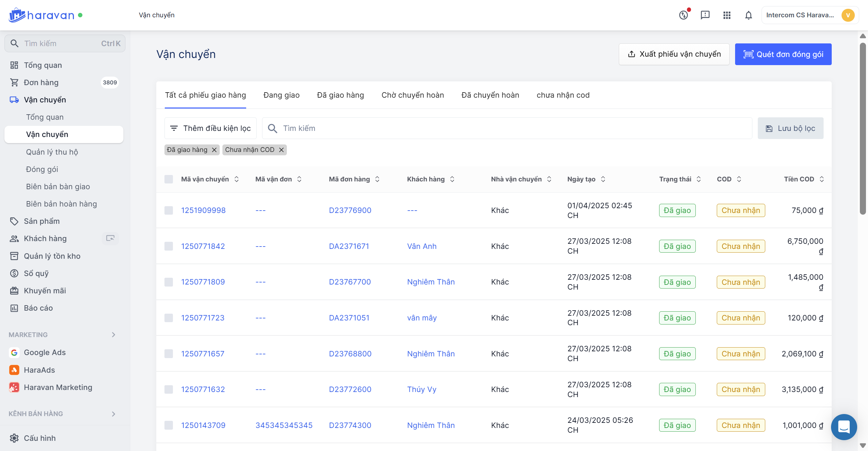
Task: Expand the KÊNH BÁN HÀNG section
Action: pos(114,414)
